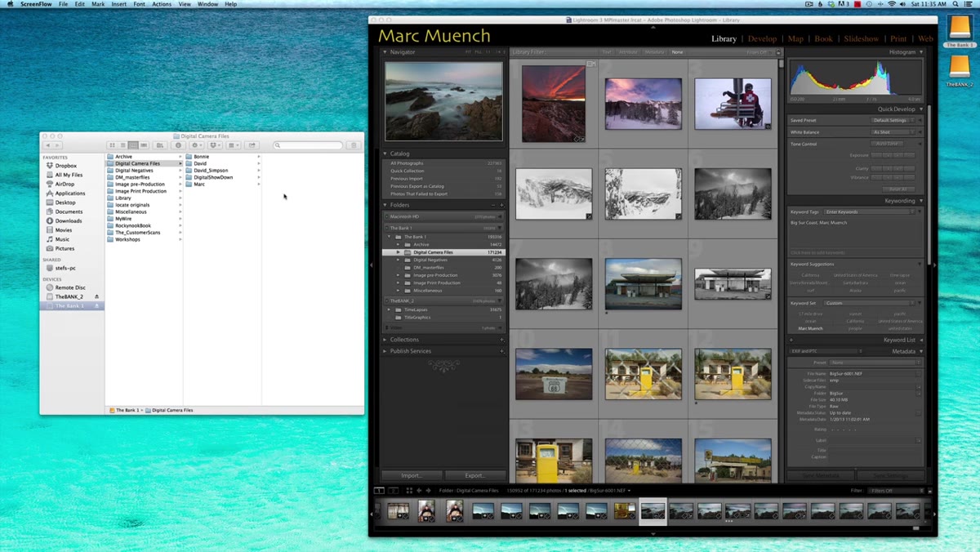Eject The Bank 1 in Finder sidebar

97,305
